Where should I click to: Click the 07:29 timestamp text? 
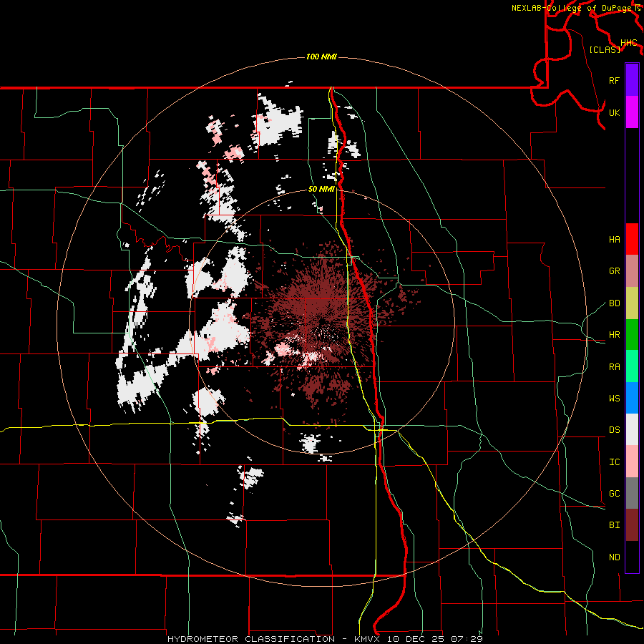coord(467,639)
